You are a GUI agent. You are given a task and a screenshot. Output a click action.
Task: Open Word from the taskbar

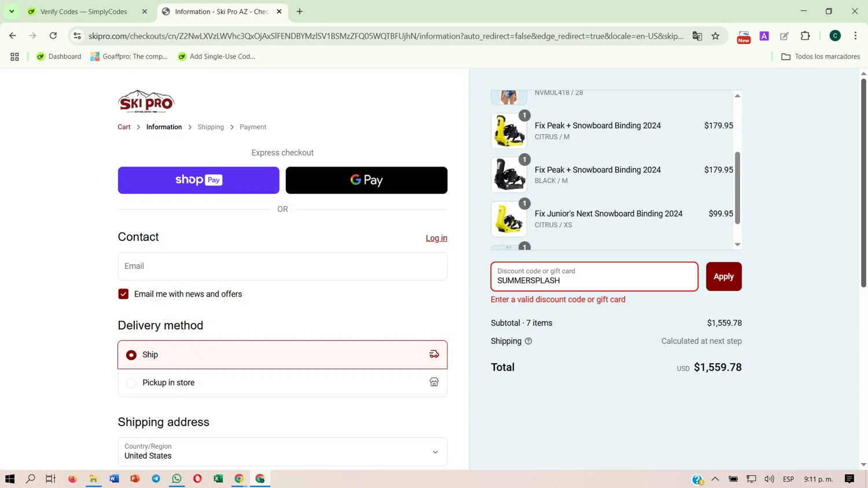[114, 479]
